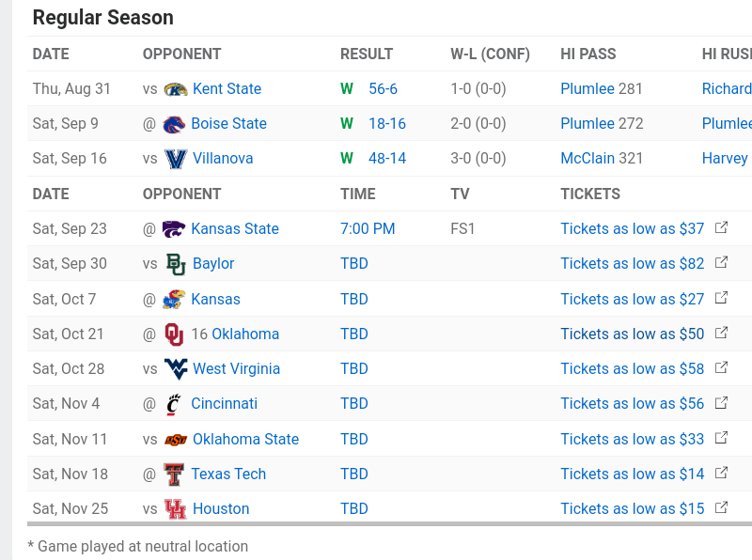Click the 7:00 PM game time link
Image resolution: width=752 pixels, height=560 pixels.
pos(368,229)
